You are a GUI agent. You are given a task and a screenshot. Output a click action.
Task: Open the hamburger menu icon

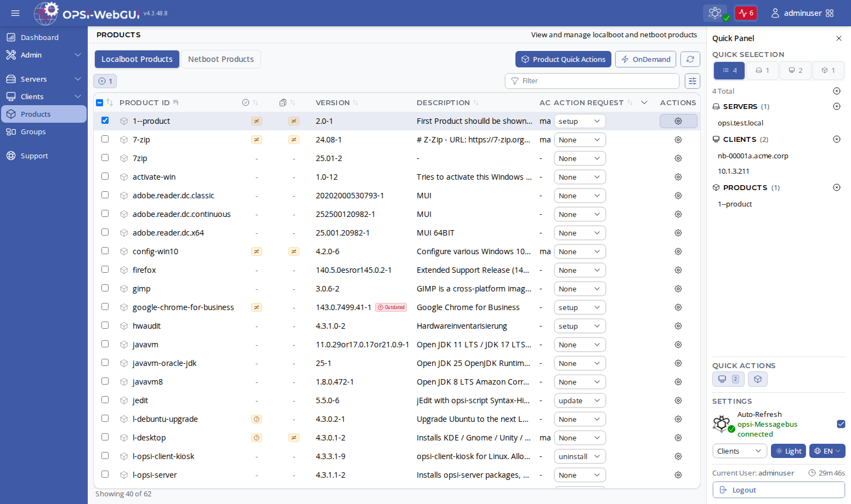coord(15,13)
